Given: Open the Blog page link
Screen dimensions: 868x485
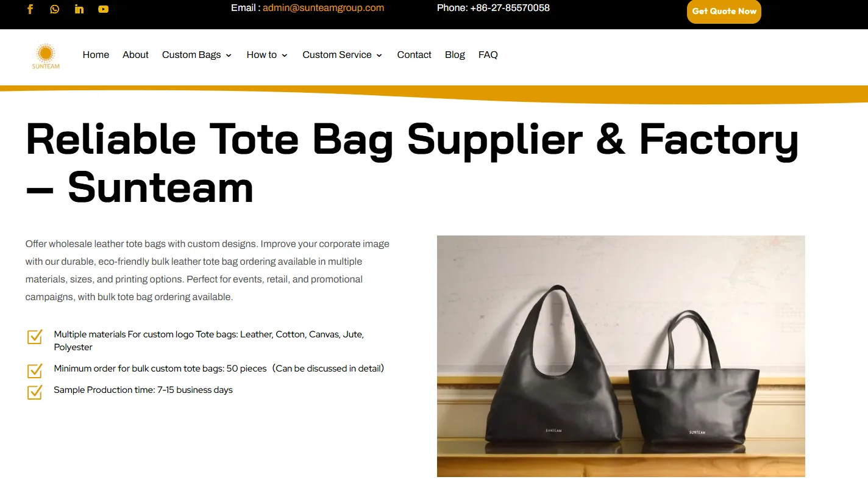Looking at the screenshot, I should [455, 55].
